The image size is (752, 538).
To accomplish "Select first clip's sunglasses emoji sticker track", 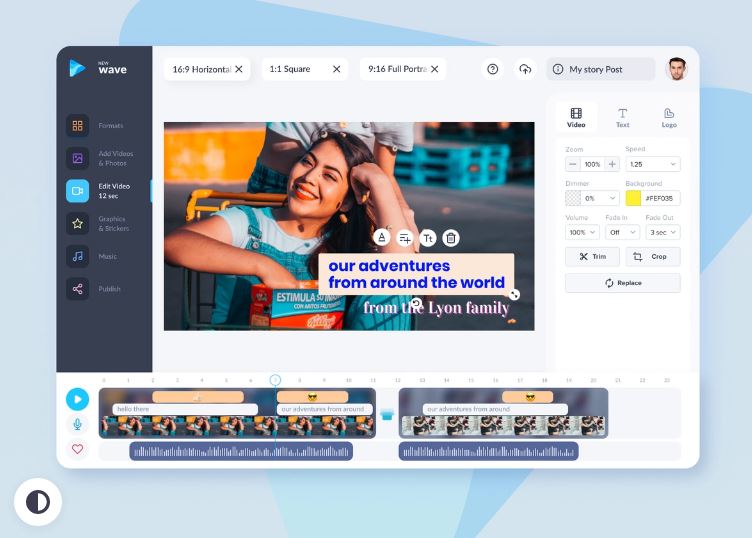I will click(x=312, y=397).
